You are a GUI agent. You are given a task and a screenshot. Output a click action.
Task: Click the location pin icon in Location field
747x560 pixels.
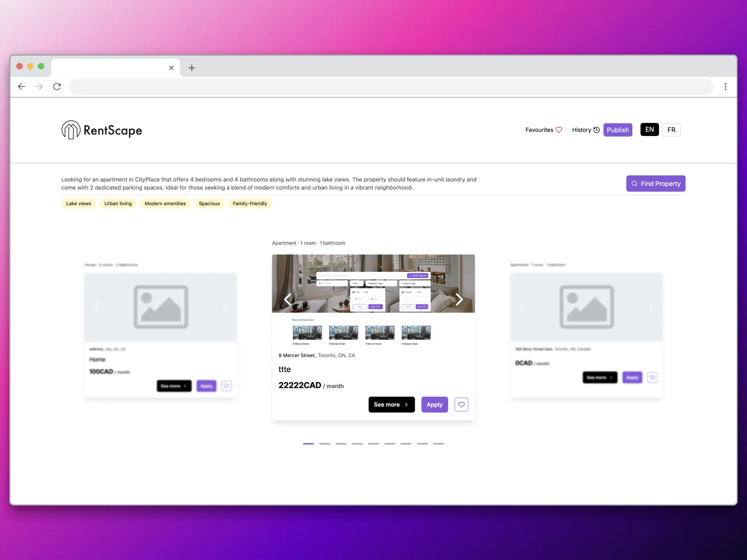point(320,283)
